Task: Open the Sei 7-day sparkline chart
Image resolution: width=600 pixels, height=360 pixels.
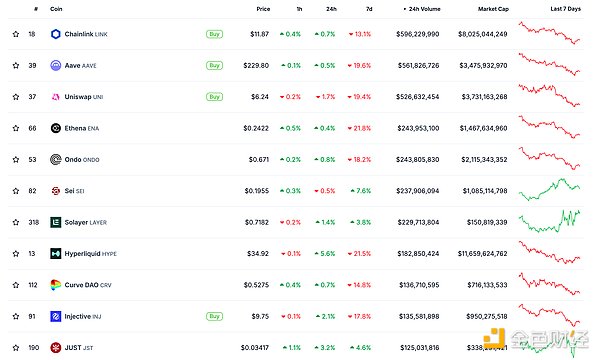Action: click(x=549, y=189)
